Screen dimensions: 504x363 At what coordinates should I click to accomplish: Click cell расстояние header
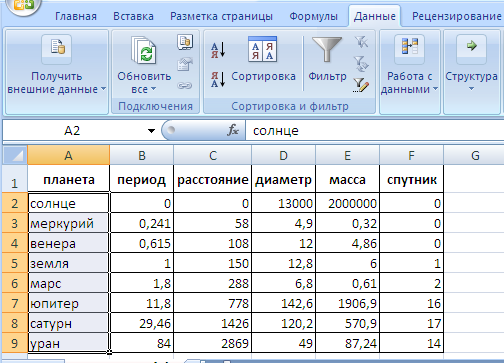213,179
